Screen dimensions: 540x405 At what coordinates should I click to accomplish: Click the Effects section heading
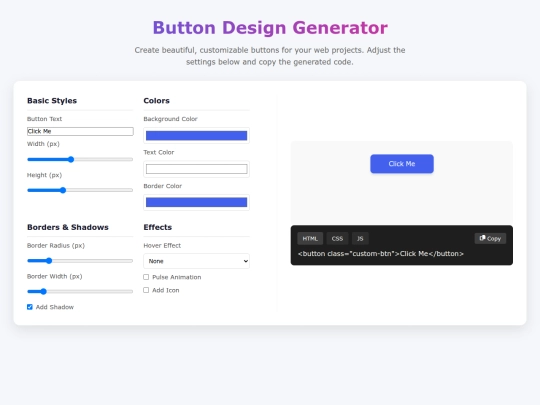tap(158, 227)
